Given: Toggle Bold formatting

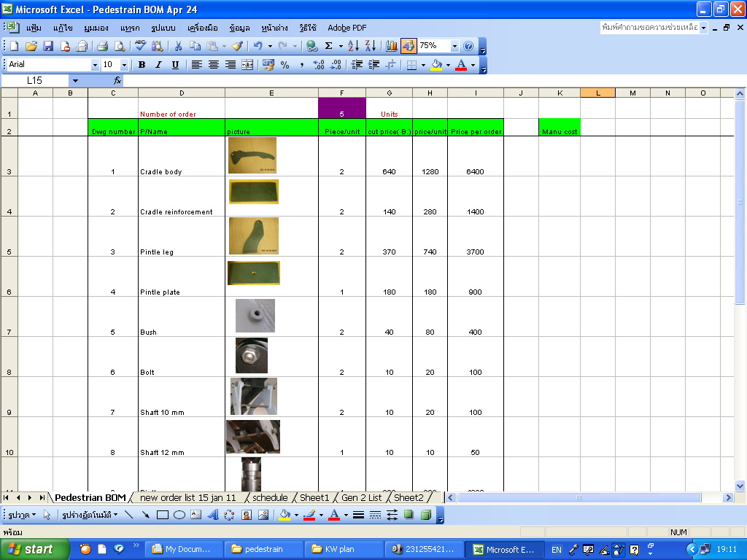Looking at the screenshot, I should click(x=142, y=65).
